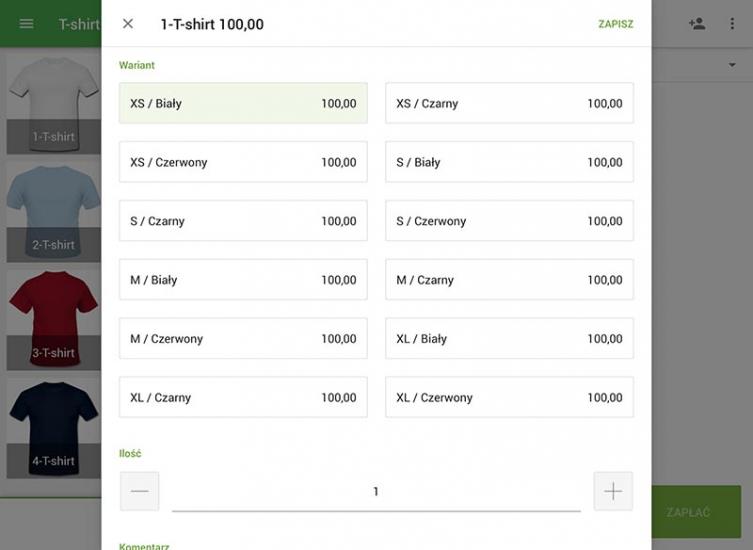Increase quantity with the plus button
This screenshot has width=753, height=550.
(613, 491)
